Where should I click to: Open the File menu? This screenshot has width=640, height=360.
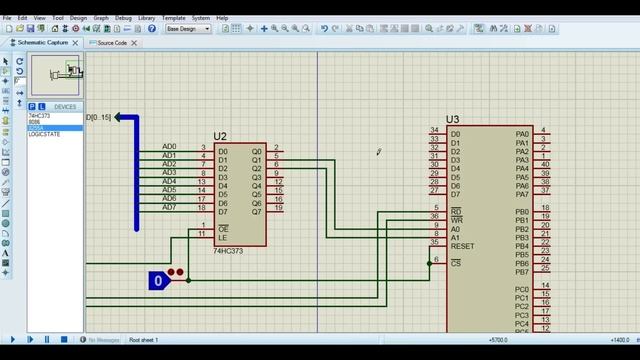click(x=7, y=18)
